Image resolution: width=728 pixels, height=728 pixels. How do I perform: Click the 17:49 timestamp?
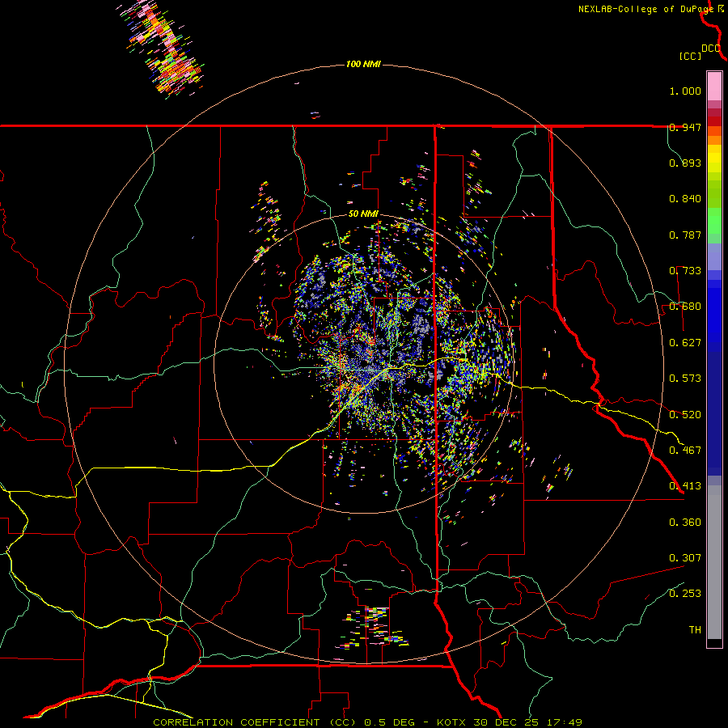[x=564, y=722]
